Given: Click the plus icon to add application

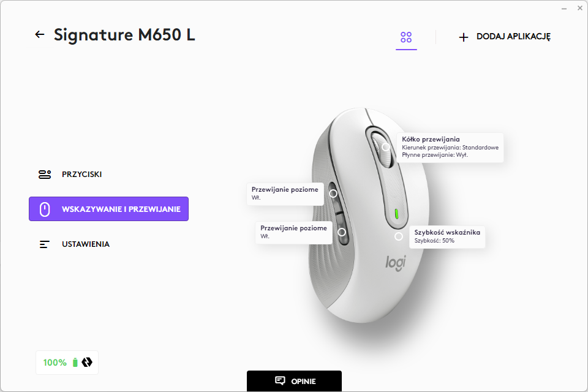Looking at the screenshot, I should coord(464,37).
